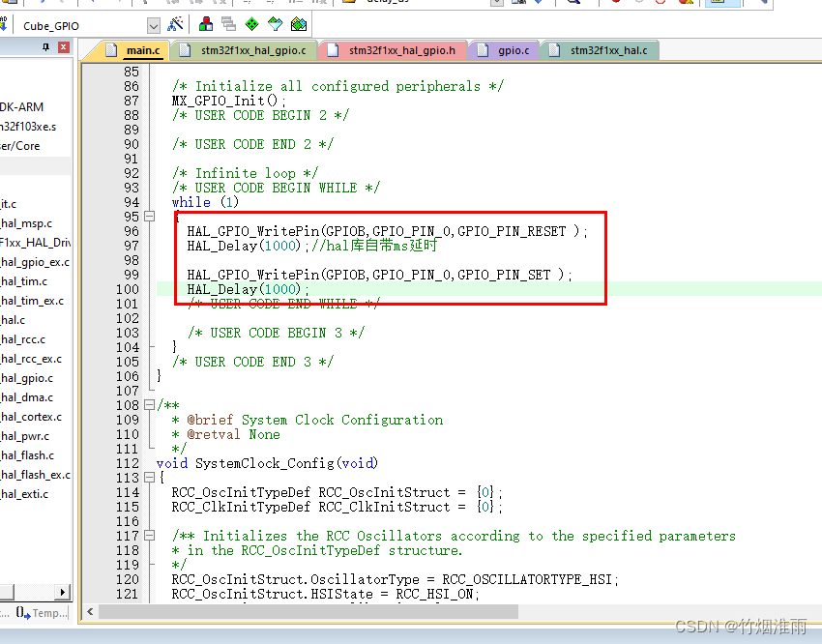Select hal_gpio.c in project tree
822x644 pixels.
click(x=27, y=378)
